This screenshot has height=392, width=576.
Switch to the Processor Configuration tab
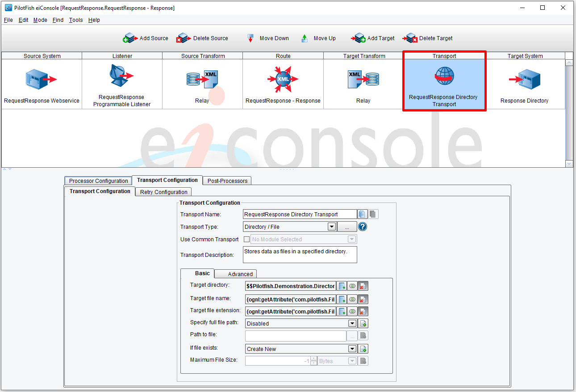tap(98, 181)
